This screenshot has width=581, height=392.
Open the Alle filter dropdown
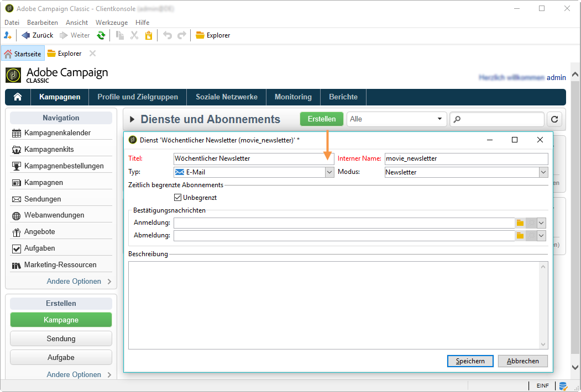[x=396, y=119]
